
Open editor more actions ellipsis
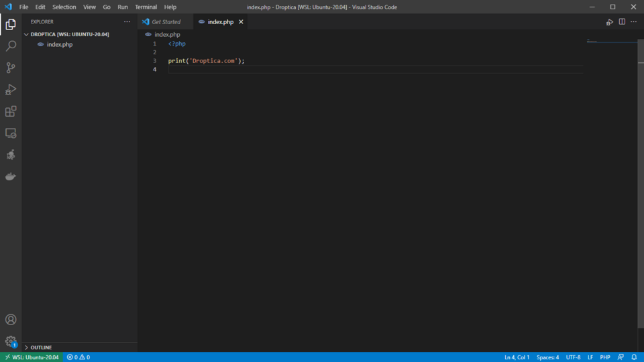(x=634, y=21)
